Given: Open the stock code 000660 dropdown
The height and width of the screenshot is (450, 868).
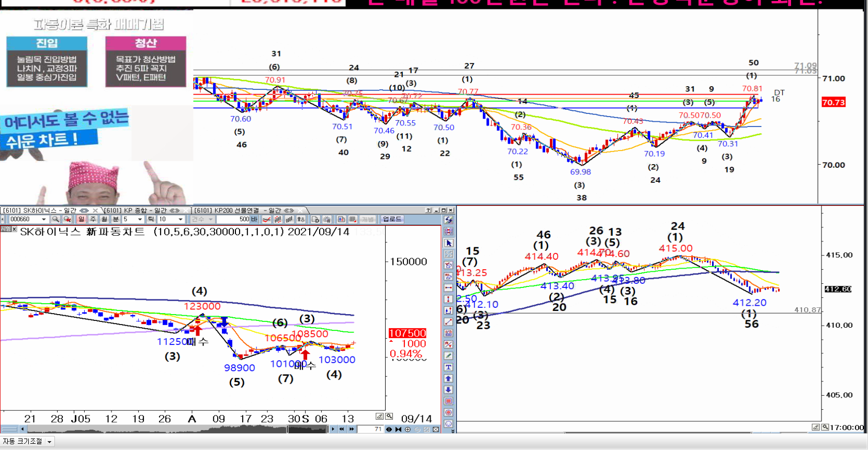Looking at the screenshot, I should coord(44,220).
